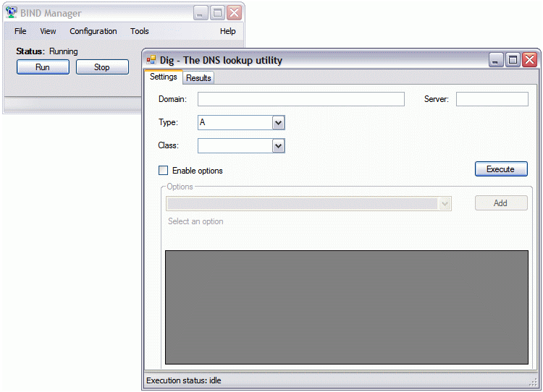Minimize the BIND Manager window

(201, 13)
